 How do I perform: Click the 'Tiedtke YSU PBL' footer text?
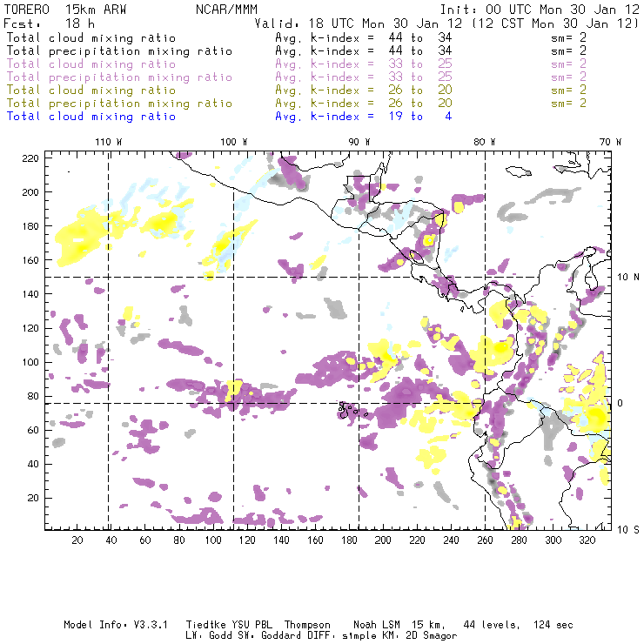pyautogui.click(x=229, y=625)
